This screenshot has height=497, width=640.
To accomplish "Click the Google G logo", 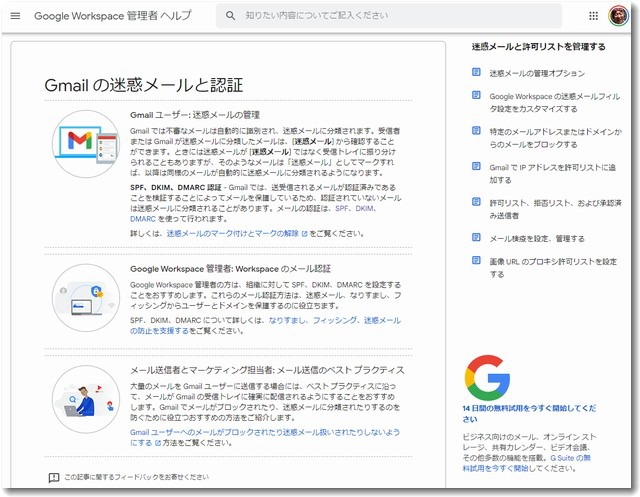I will [x=487, y=378].
